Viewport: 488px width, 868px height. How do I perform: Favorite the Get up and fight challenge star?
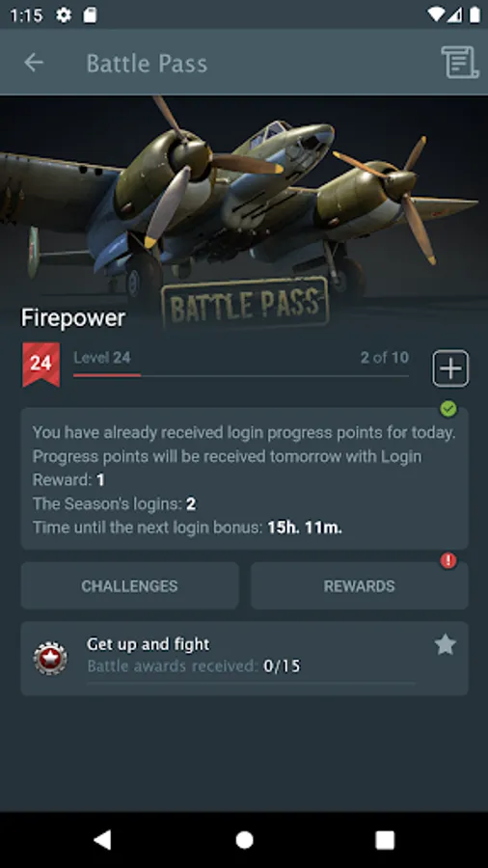pyautogui.click(x=446, y=645)
